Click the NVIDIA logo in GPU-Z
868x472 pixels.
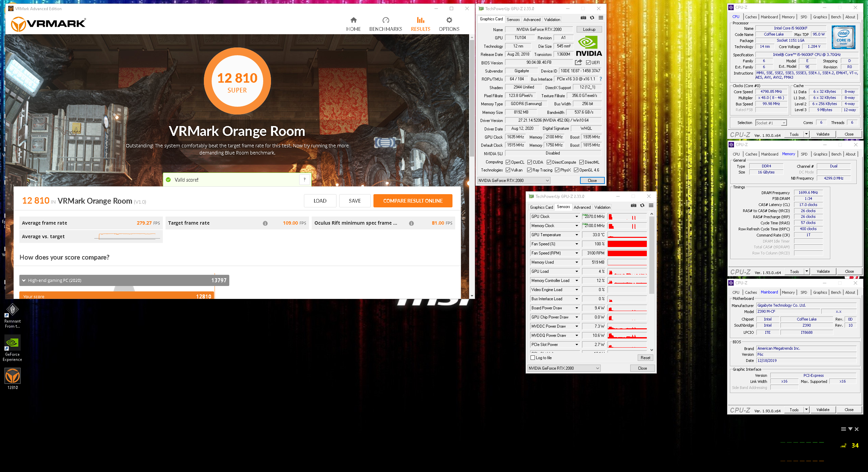pyautogui.click(x=589, y=46)
